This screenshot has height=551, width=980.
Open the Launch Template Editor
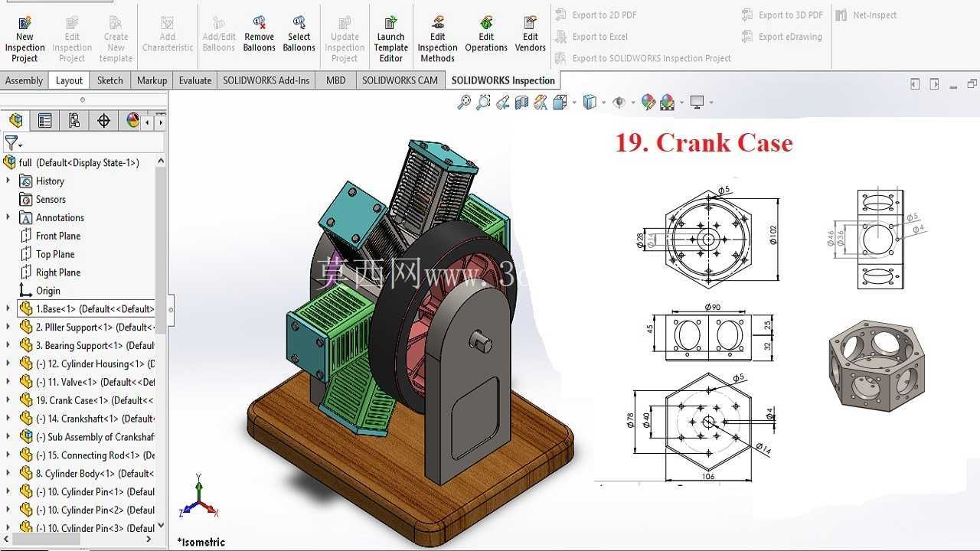point(390,38)
